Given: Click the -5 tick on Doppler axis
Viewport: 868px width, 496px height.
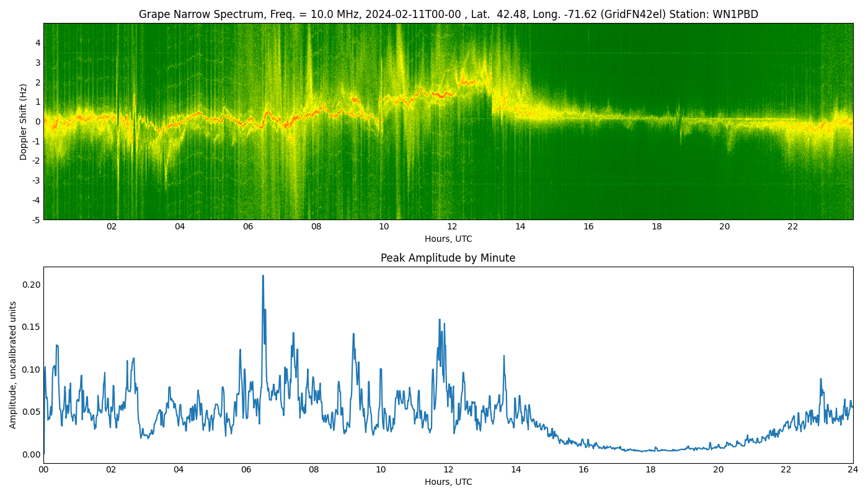Looking at the screenshot, I should [x=37, y=219].
